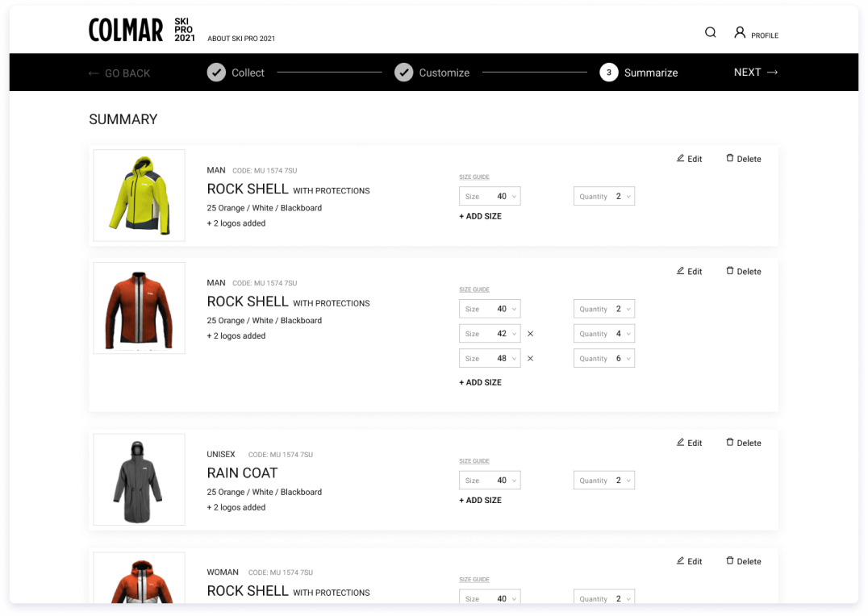Click the UNISEX label
868x616 pixels.
coord(221,455)
